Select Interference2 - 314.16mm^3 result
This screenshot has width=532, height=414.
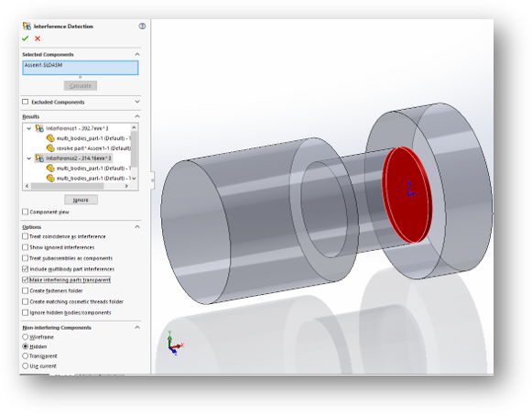79,158
